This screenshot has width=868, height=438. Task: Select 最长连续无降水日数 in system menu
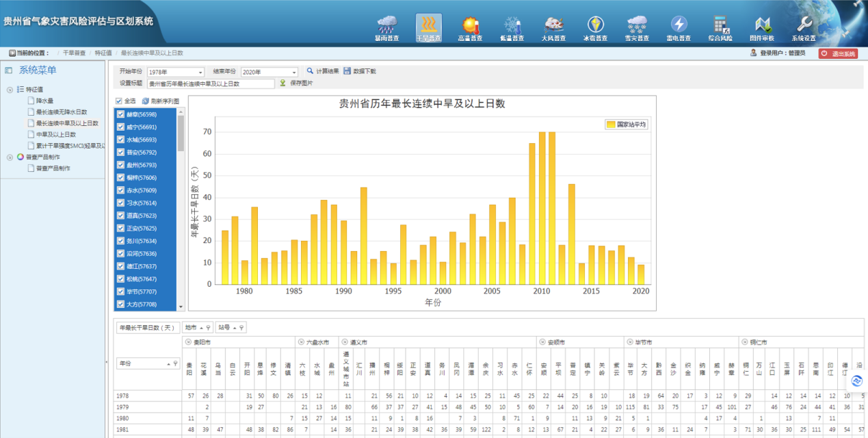click(x=61, y=112)
